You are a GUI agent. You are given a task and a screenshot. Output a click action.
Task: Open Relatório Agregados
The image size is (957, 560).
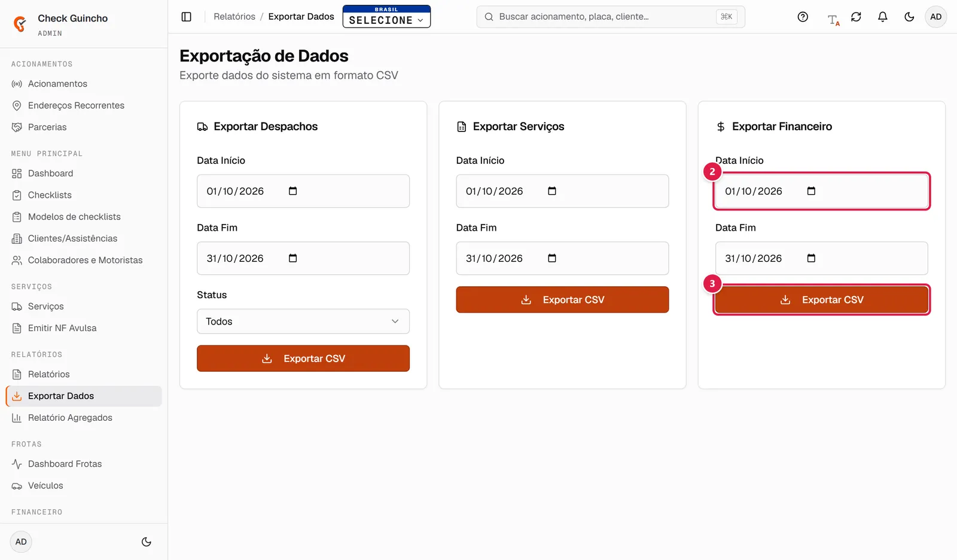coord(84,418)
